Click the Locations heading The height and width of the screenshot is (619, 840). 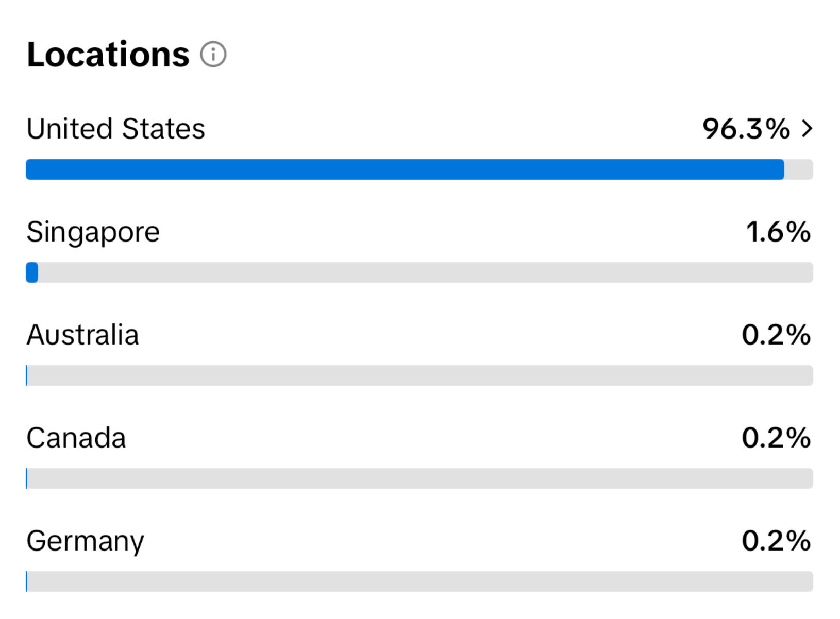click(x=108, y=54)
